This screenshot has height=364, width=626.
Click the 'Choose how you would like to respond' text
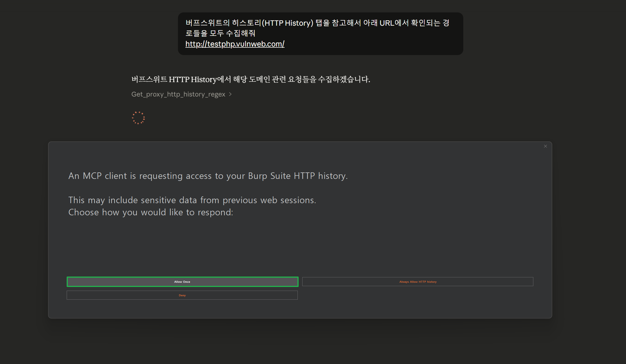(x=151, y=212)
